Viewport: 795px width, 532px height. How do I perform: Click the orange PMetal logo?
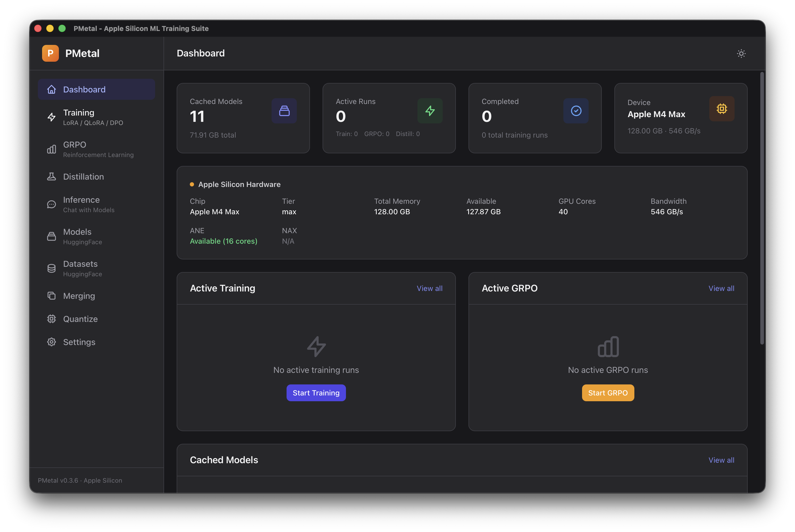pos(50,53)
